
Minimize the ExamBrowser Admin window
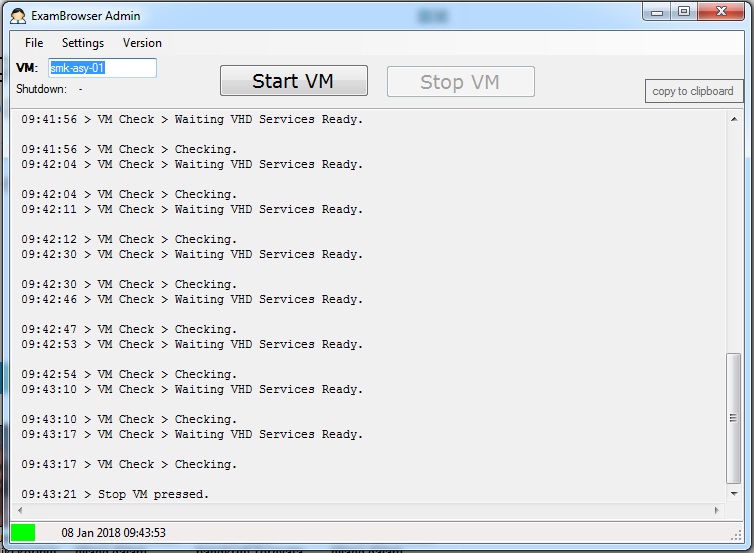tap(657, 12)
